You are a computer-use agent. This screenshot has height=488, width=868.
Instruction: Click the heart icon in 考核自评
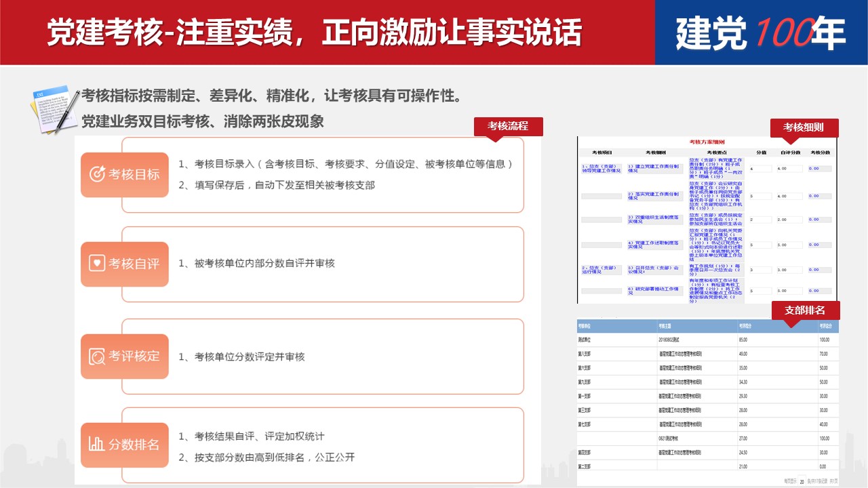pyautogui.click(x=97, y=263)
